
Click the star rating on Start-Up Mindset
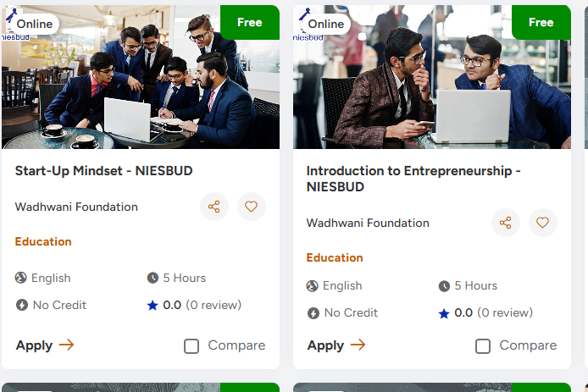pos(153,305)
